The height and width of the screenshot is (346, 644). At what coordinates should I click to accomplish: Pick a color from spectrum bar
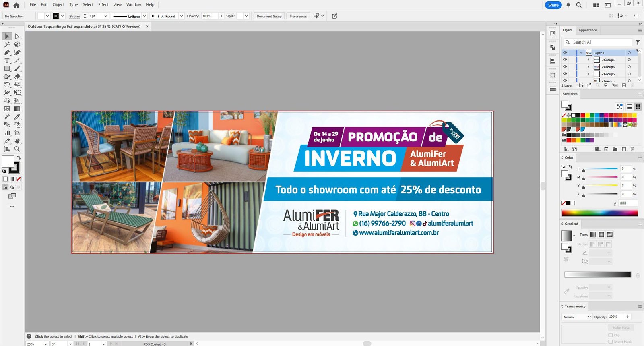[x=600, y=213]
